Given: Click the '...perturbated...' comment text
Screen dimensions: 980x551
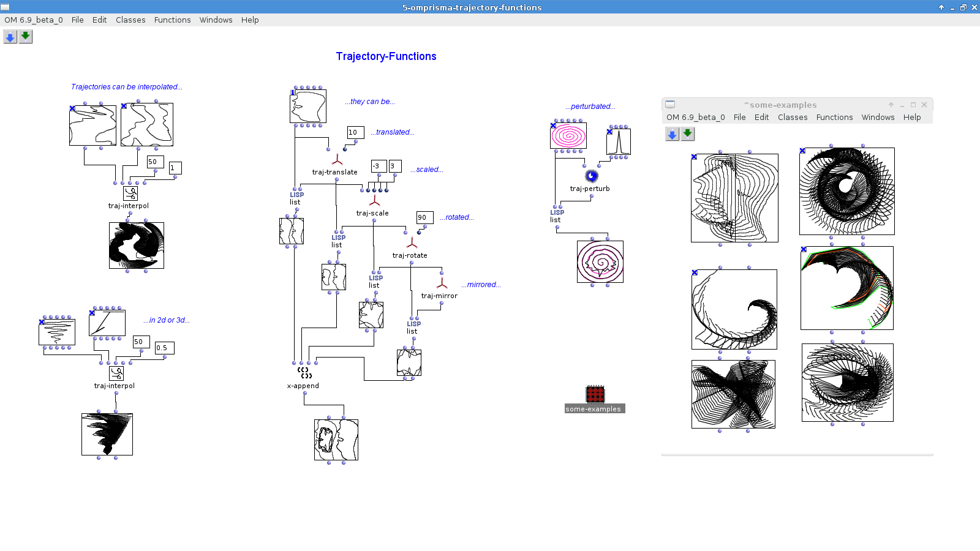Looking at the screenshot, I should click(590, 107).
